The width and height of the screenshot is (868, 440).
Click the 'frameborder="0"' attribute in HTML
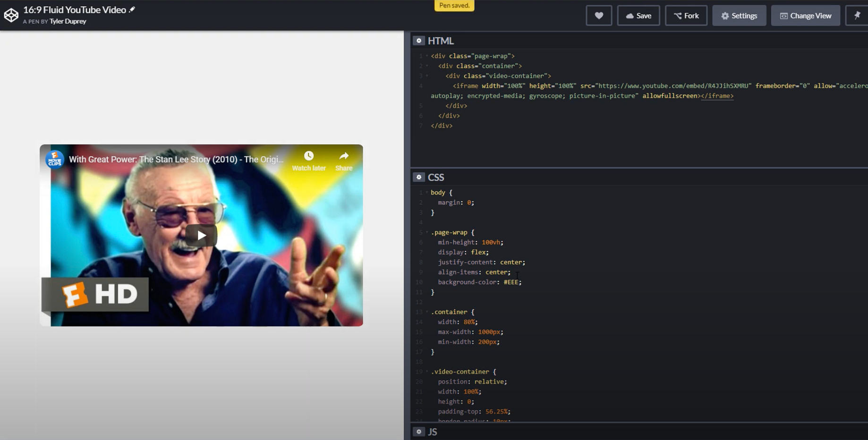(x=783, y=86)
